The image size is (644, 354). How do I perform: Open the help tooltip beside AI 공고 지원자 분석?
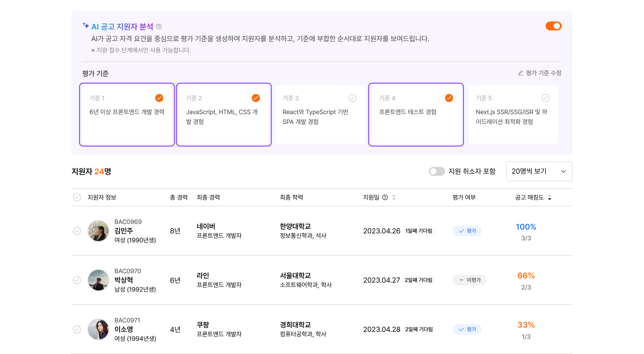(x=159, y=26)
